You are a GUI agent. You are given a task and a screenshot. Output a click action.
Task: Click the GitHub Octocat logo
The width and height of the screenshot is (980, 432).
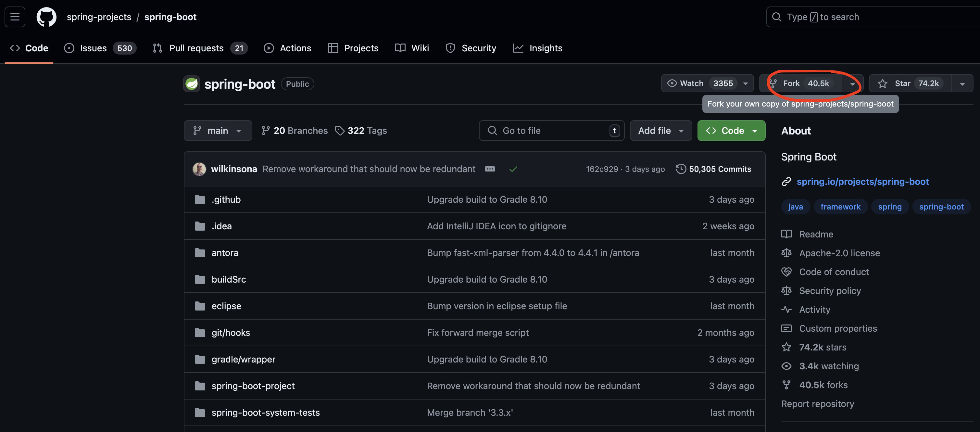pyautogui.click(x=46, y=17)
